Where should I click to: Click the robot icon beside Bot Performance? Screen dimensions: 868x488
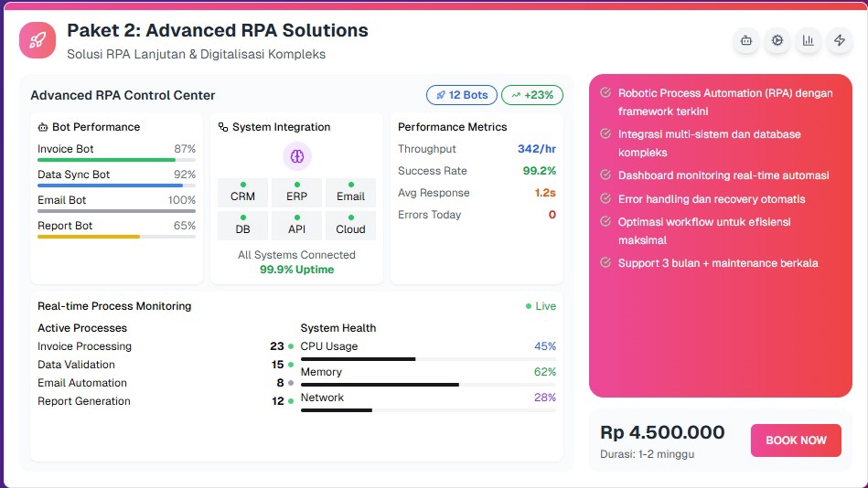(x=43, y=127)
